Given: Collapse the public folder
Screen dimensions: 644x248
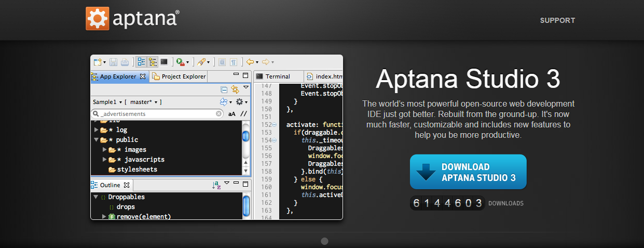Looking at the screenshot, I should coord(97,140).
